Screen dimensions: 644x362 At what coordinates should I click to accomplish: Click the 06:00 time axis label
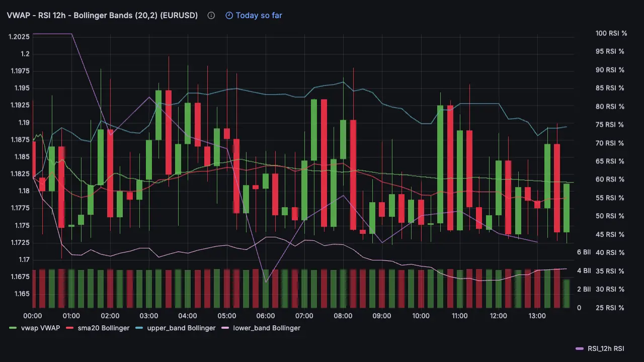[266, 316]
